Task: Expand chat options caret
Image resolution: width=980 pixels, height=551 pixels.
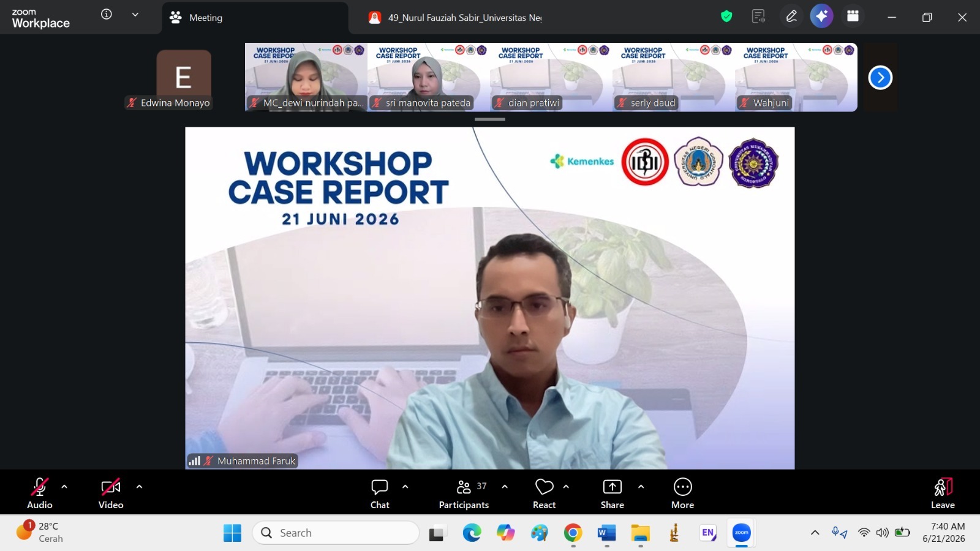Action: pyautogui.click(x=405, y=487)
